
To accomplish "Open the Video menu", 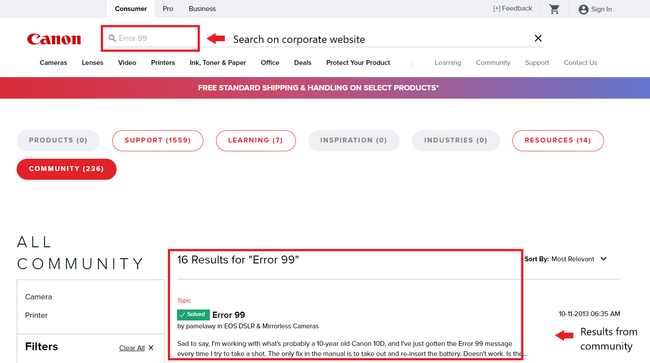I will click(x=127, y=63).
